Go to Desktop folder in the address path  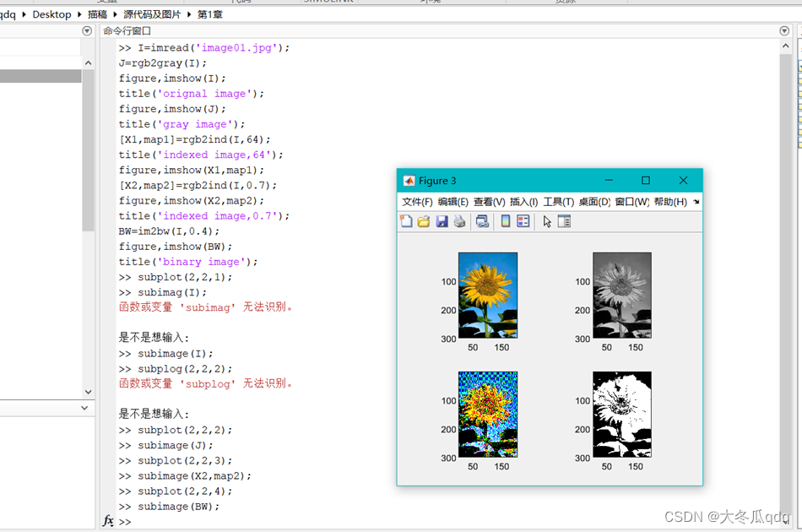tap(51, 14)
